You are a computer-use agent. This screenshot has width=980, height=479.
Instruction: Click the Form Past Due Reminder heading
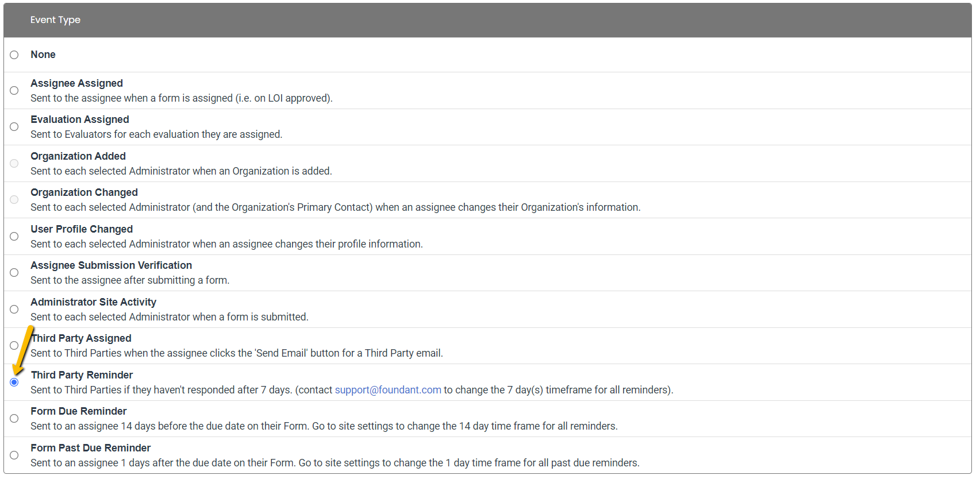91,448
